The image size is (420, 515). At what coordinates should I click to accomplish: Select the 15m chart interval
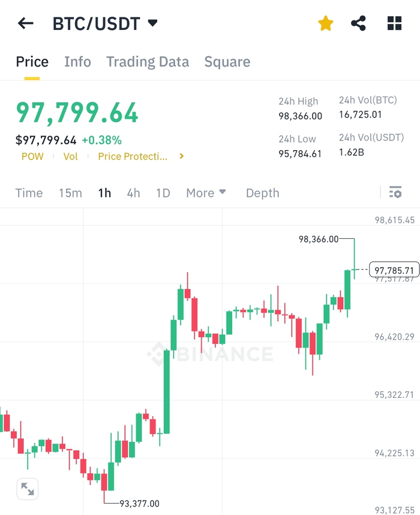[70, 193]
